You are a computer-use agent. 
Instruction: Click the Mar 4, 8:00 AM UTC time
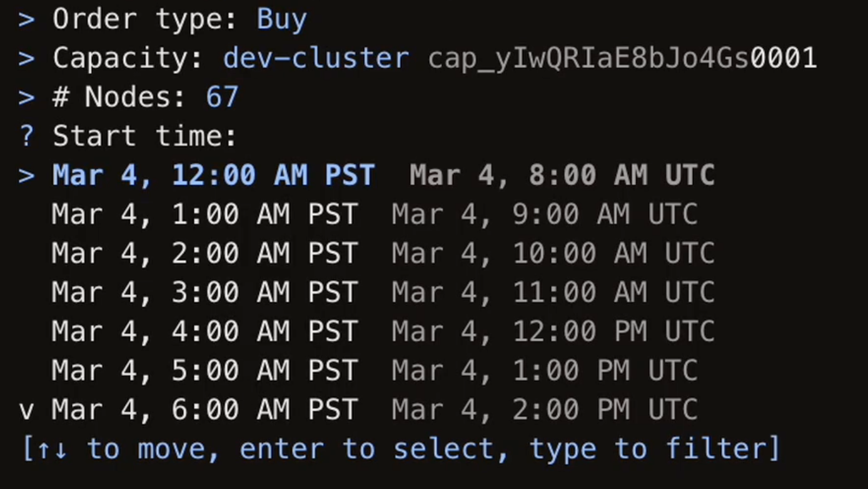tap(562, 176)
